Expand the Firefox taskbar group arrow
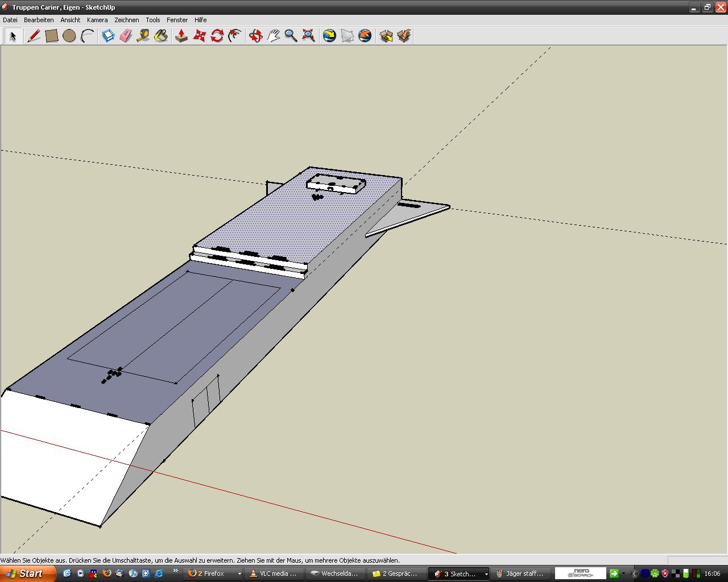Viewport: 728px width, 582px height. tap(239, 574)
